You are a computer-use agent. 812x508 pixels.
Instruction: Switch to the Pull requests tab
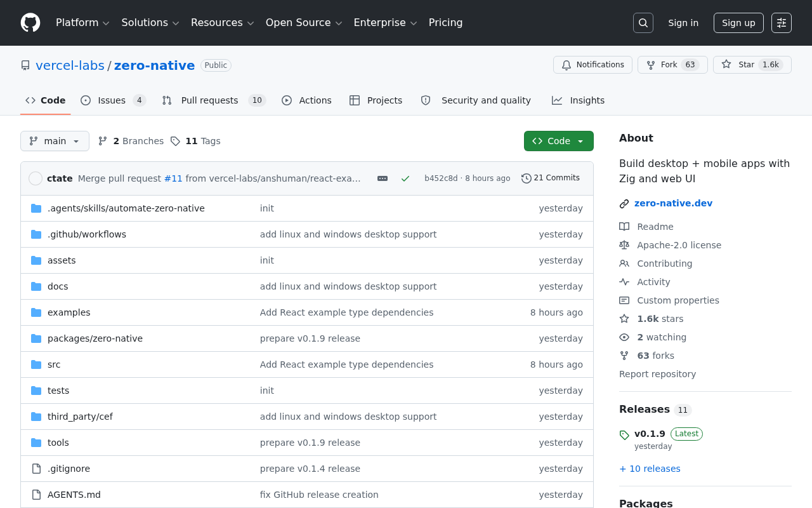pyautogui.click(x=214, y=100)
